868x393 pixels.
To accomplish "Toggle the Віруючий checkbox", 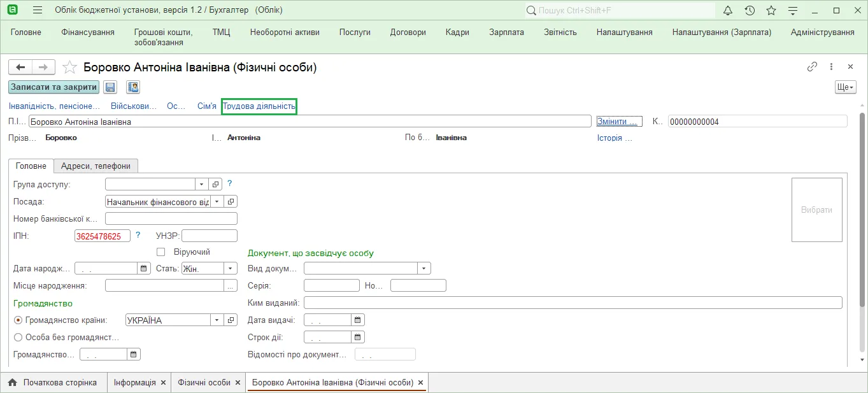I will (x=160, y=252).
